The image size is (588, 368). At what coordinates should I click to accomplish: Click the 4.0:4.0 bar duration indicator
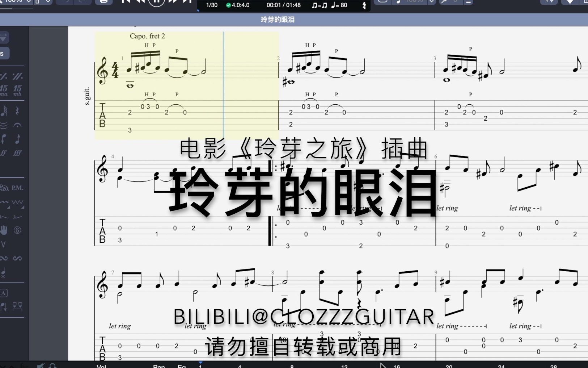point(238,5)
